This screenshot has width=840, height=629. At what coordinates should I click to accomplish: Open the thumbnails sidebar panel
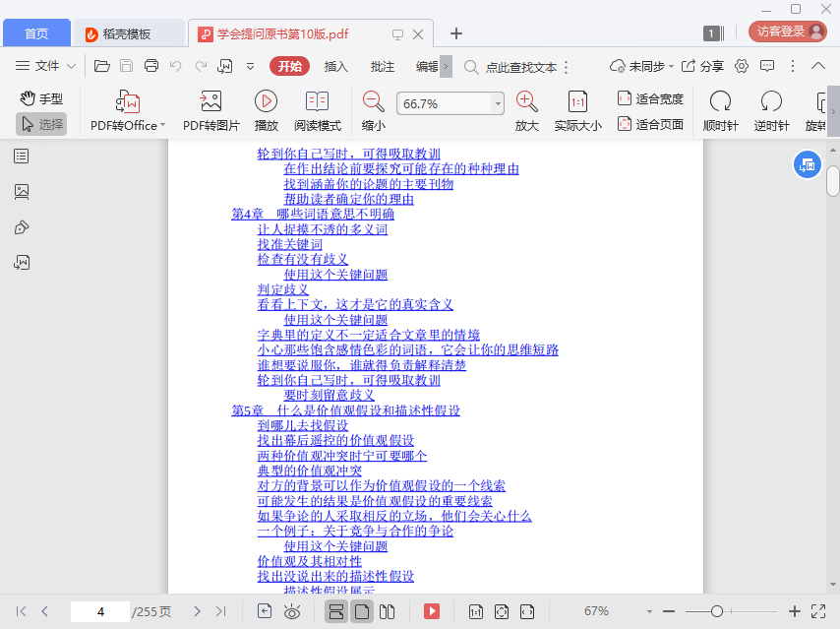pos(22,192)
